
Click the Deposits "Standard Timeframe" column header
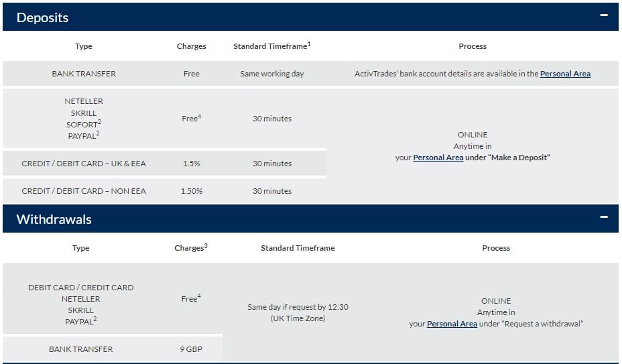[x=271, y=46]
